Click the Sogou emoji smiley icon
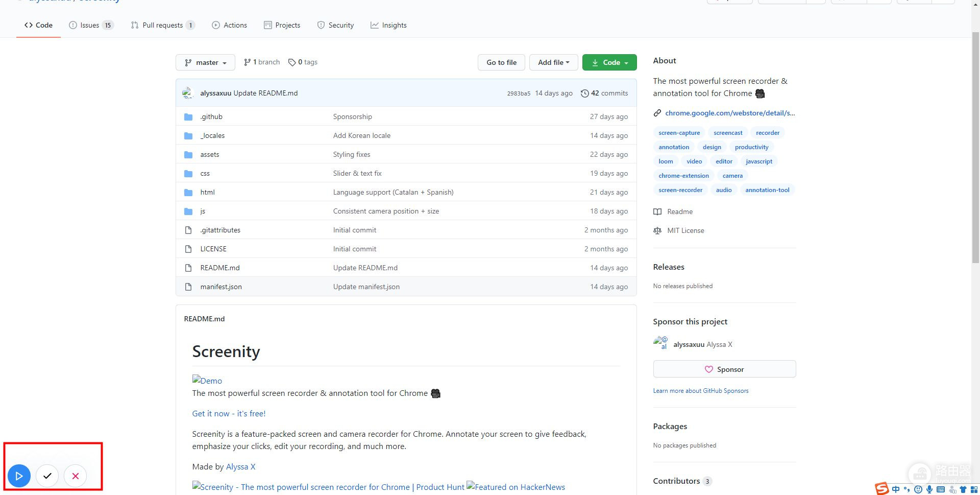The width and height of the screenshot is (980, 495). tap(918, 489)
